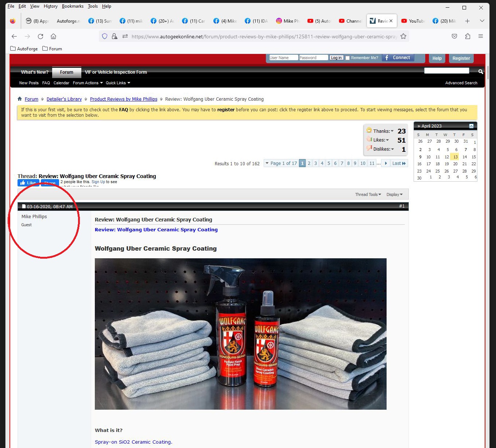The height and width of the screenshot is (448, 496).
Task: Click the forum home icon in breadcrumb
Action: click(20, 99)
